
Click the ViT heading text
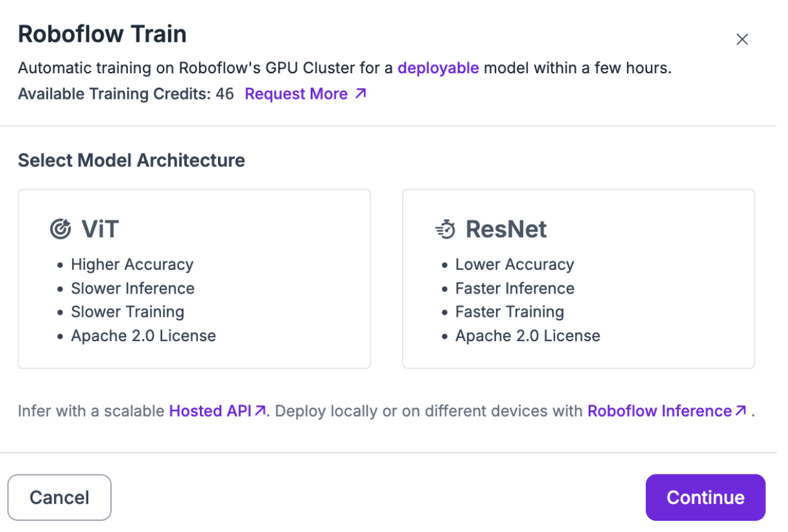tap(100, 229)
